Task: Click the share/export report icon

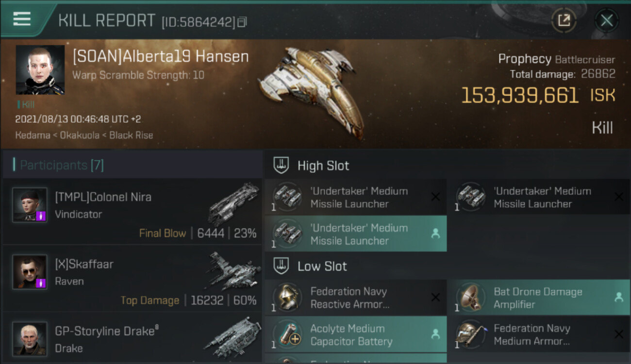Action: pos(564,20)
